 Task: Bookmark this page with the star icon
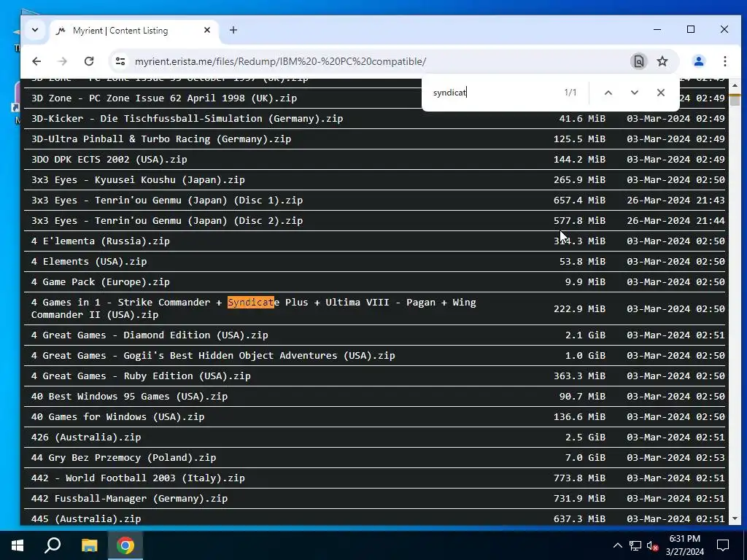(662, 61)
